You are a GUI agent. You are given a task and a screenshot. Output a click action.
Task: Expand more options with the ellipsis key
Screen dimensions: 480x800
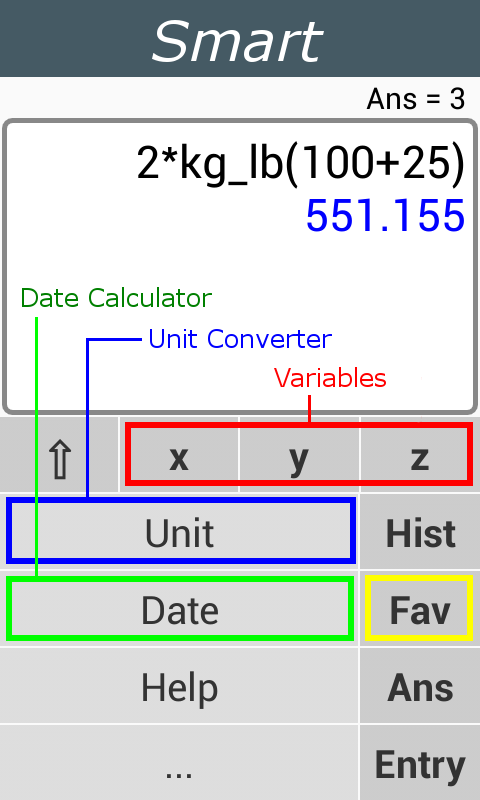point(180,763)
